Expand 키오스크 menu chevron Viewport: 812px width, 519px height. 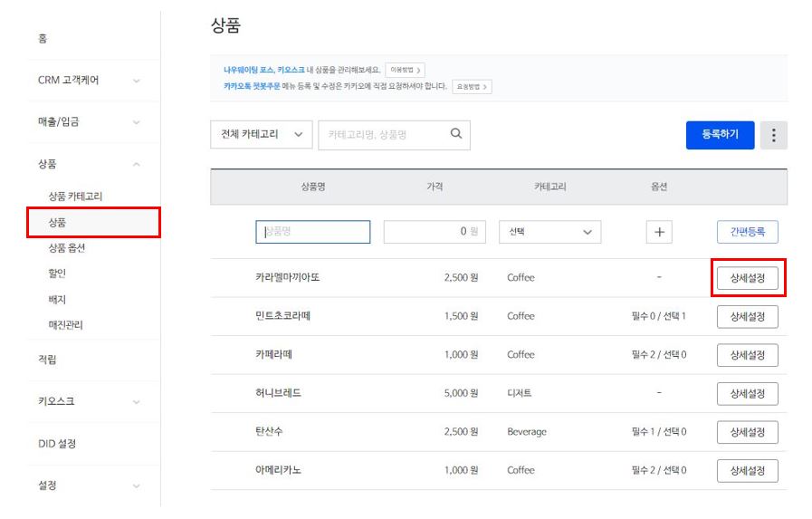click(x=136, y=402)
